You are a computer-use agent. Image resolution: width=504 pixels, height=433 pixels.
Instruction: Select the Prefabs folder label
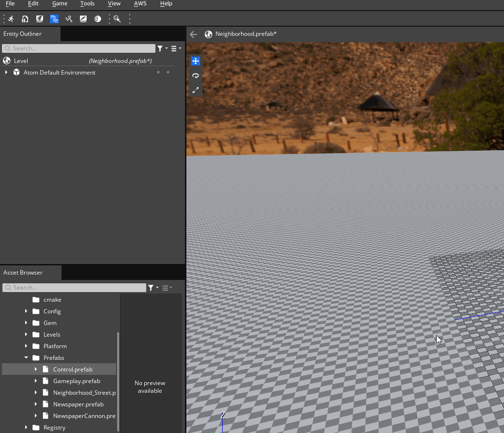coord(54,357)
